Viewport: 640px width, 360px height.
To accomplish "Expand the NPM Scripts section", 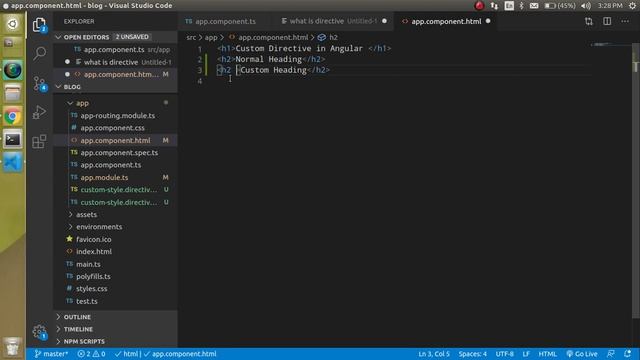I will click(116, 341).
